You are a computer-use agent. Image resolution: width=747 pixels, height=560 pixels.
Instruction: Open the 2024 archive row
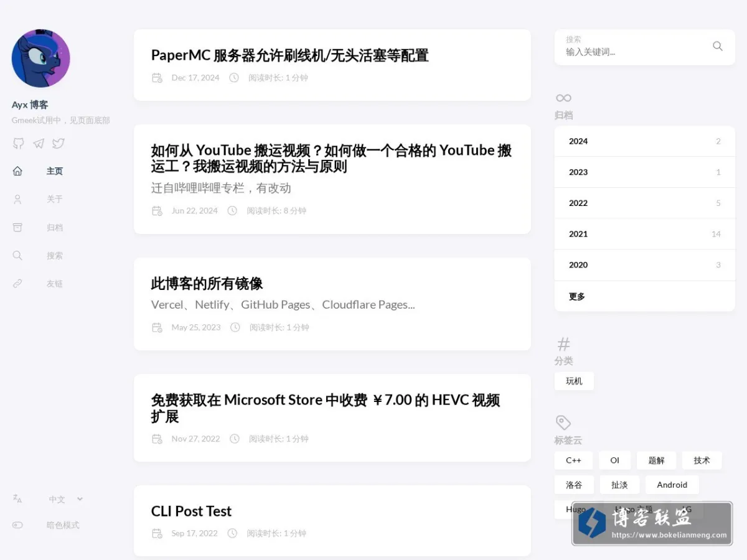point(645,141)
